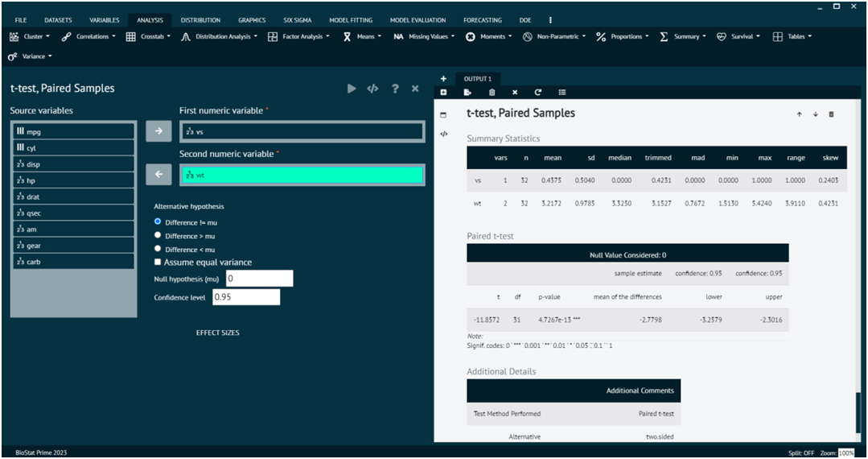Screen dimensions: 868x459
Task: Open EFFECT SIZES options
Action: (217, 333)
